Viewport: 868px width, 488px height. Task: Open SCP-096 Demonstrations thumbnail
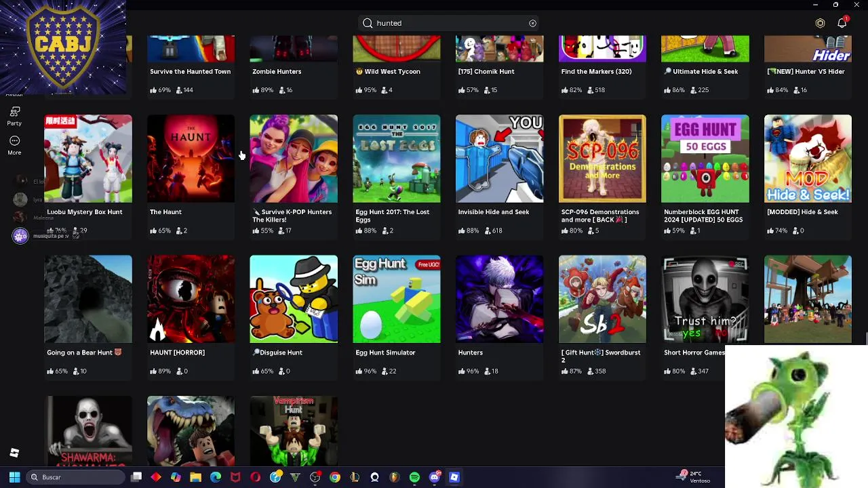tap(602, 159)
